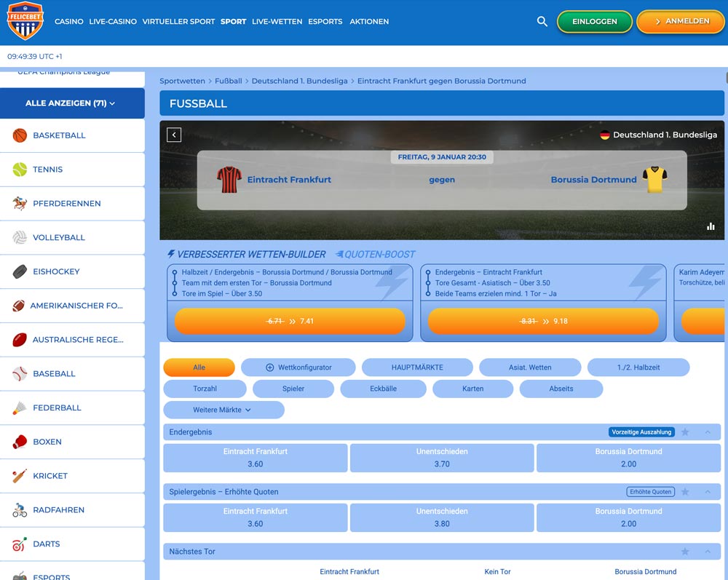
Task: Favorite the Endergebnis market star
Action: point(685,432)
